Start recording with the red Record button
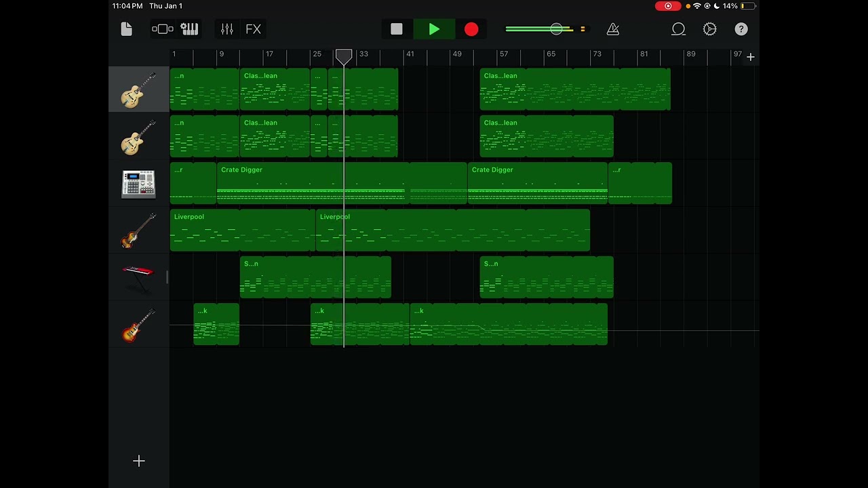The height and width of the screenshot is (488, 868). (471, 29)
